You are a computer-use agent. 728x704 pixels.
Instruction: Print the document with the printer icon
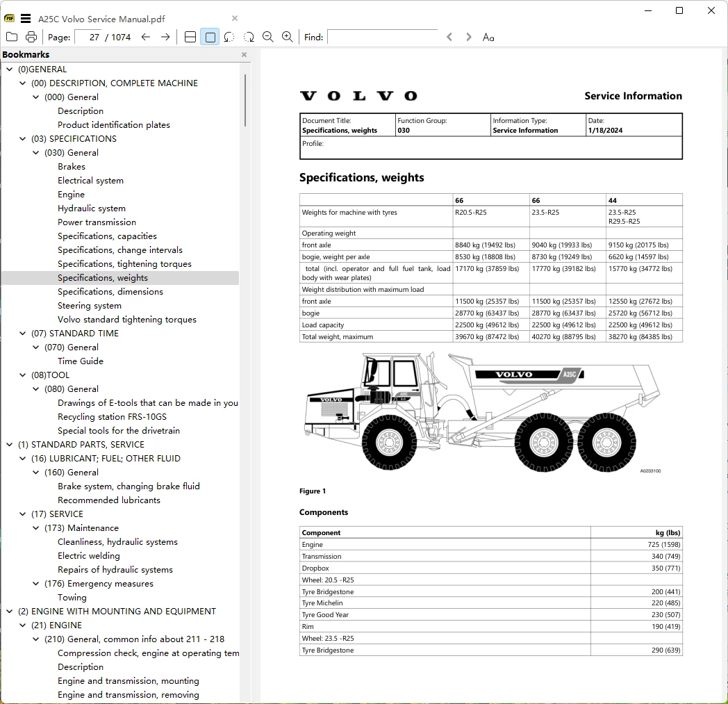pyautogui.click(x=31, y=37)
